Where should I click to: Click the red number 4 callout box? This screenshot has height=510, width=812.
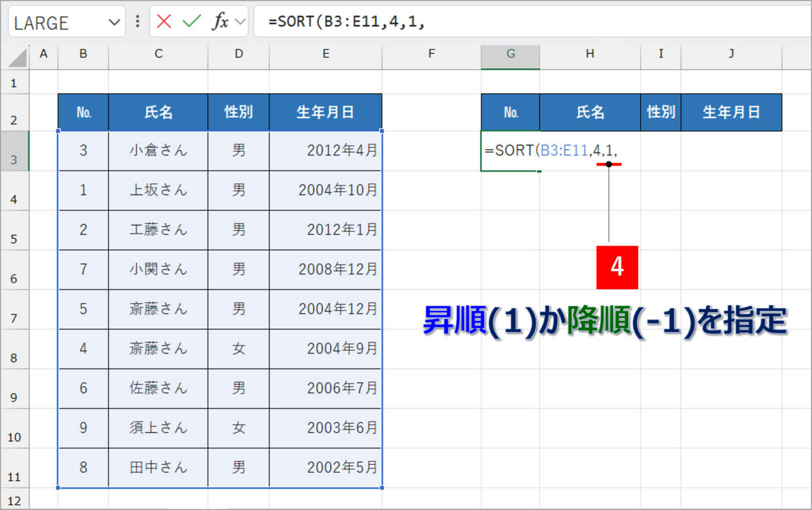click(x=617, y=267)
